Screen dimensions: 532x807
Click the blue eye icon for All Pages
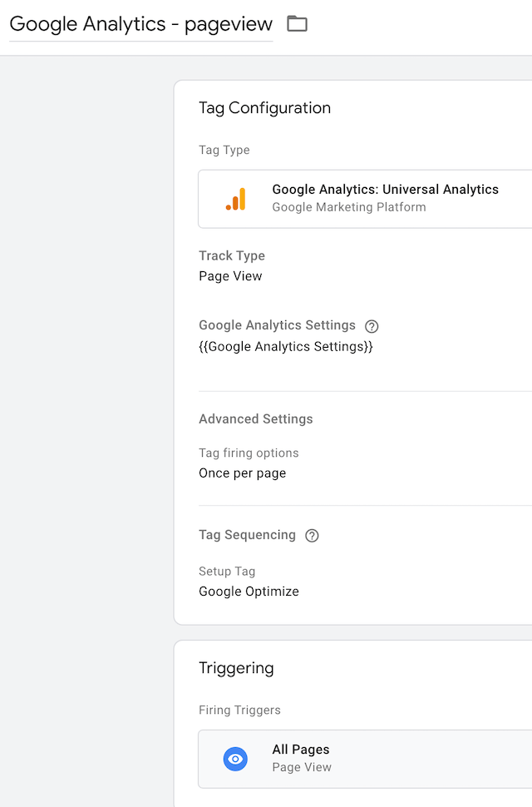click(x=236, y=759)
